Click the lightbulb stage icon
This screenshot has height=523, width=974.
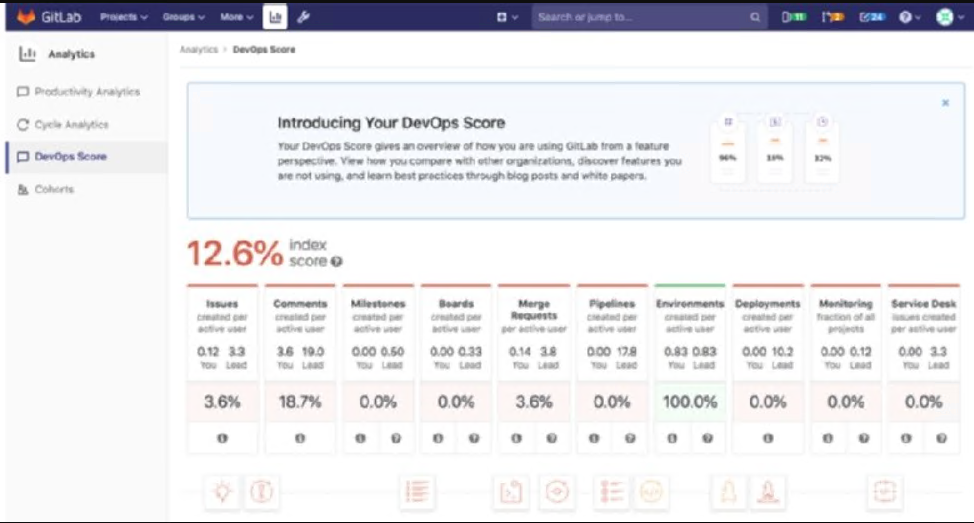tap(222, 492)
